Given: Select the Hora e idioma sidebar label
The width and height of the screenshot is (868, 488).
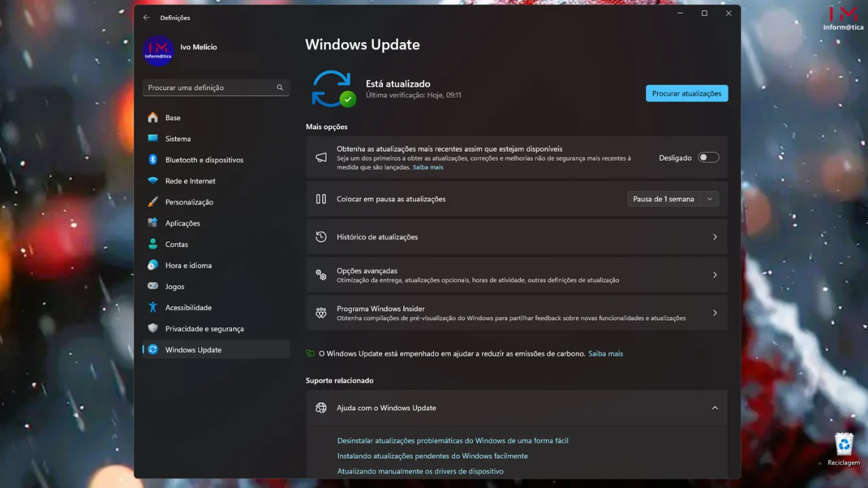Looking at the screenshot, I should tap(189, 265).
